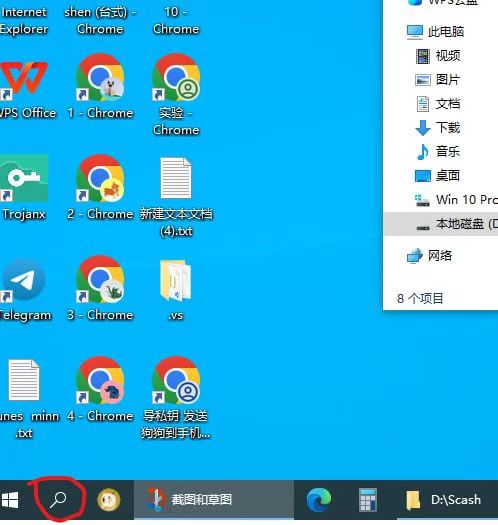498x525 pixels.
Task: Open 桌面 folder in Explorer sidebar
Action: [x=438, y=176]
